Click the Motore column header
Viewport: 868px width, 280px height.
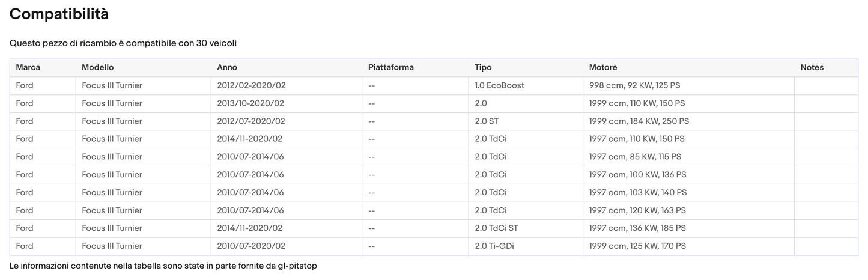pyautogui.click(x=602, y=68)
